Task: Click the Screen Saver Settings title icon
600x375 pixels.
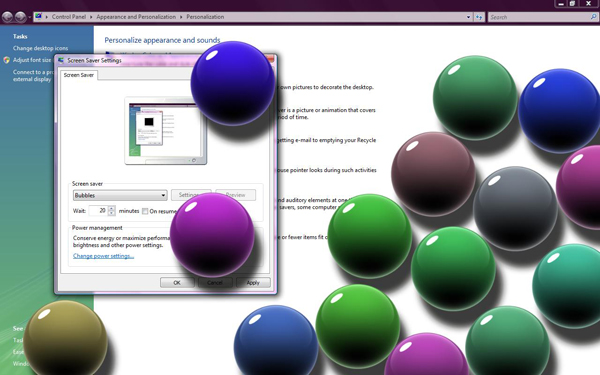Action: coord(61,60)
